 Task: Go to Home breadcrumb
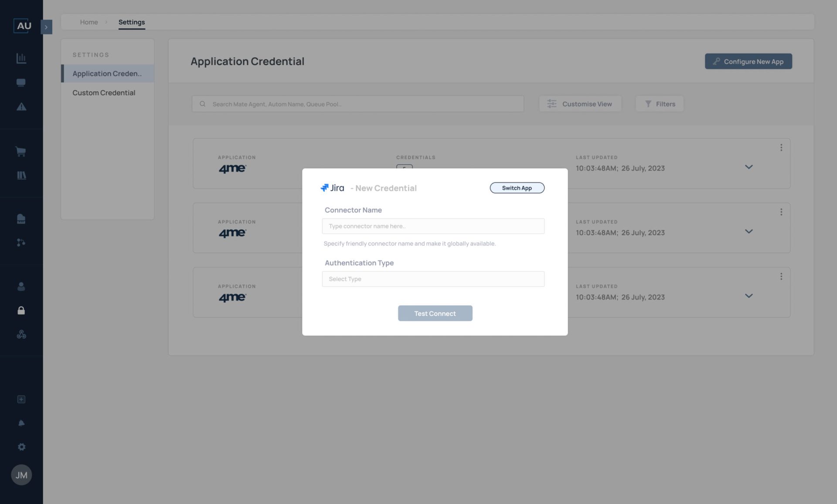pyautogui.click(x=89, y=22)
